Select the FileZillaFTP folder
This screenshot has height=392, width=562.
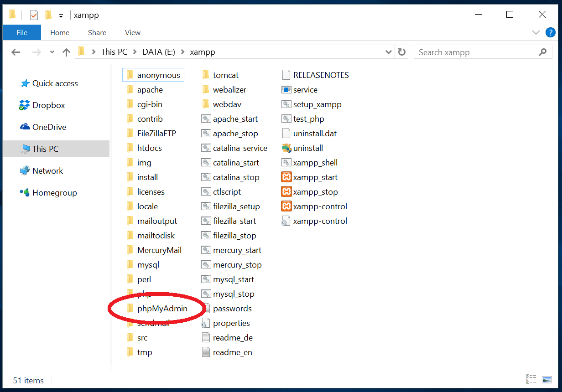click(151, 134)
